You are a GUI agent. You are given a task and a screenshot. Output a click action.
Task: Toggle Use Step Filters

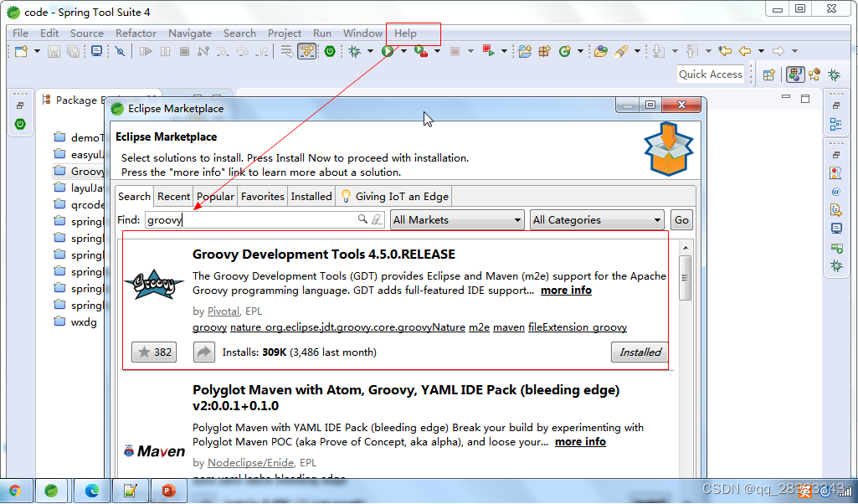307,51
